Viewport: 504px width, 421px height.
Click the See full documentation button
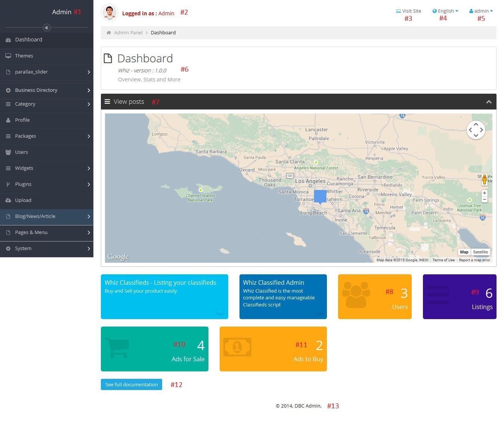tap(132, 384)
